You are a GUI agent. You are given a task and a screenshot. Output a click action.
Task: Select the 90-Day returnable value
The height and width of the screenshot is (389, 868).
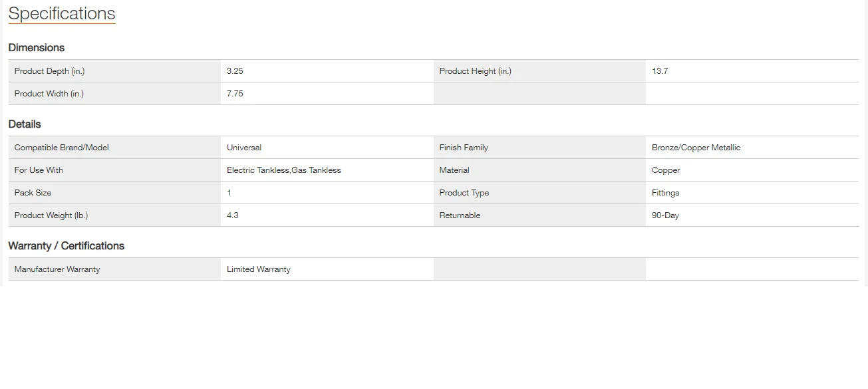(665, 215)
